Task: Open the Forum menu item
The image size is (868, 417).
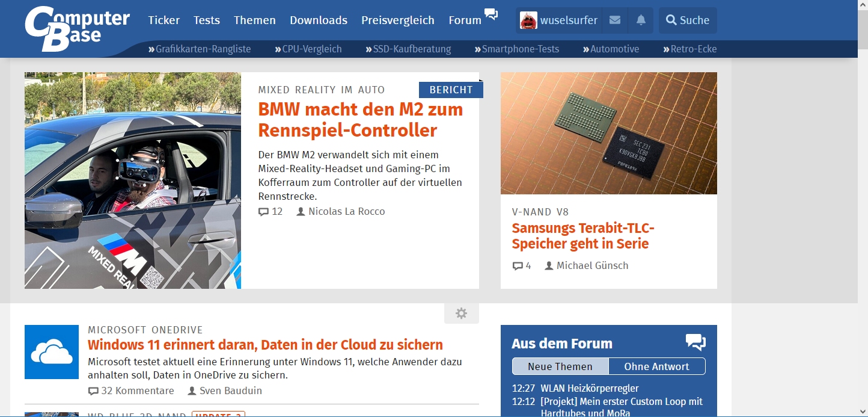Action: (x=465, y=20)
